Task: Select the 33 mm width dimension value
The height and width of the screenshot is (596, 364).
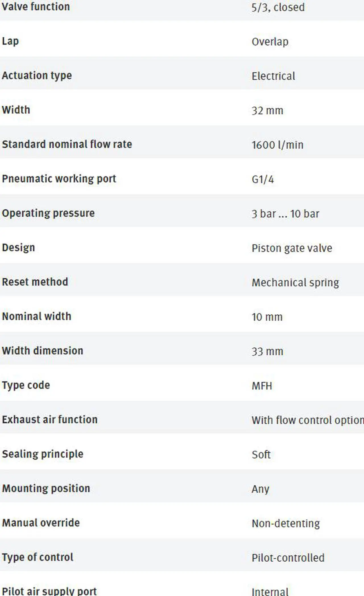Action: point(267,352)
